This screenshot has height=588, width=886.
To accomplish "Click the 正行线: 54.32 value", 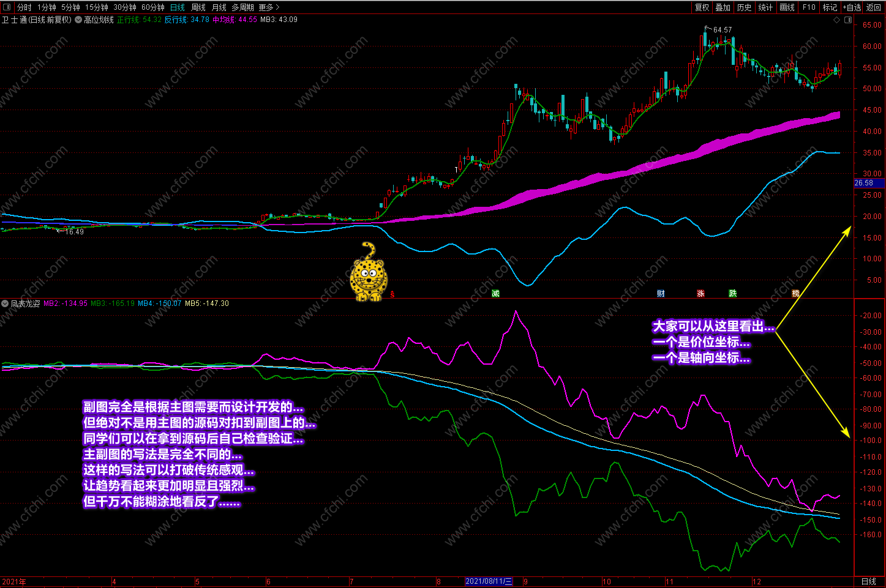I will (x=139, y=20).
